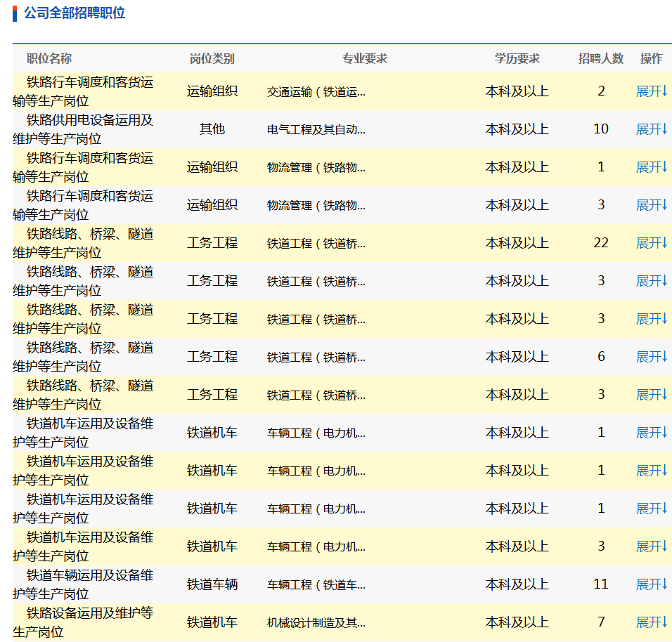Click the 岗位类别 column header
672x642 pixels.
(x=212, y=59)
